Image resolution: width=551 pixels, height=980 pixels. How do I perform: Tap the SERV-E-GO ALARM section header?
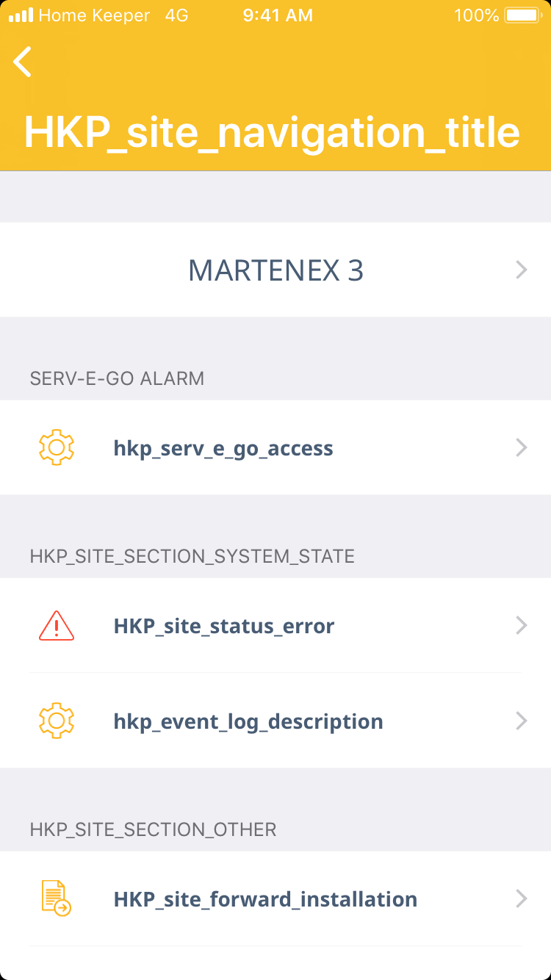pos(117,378)
